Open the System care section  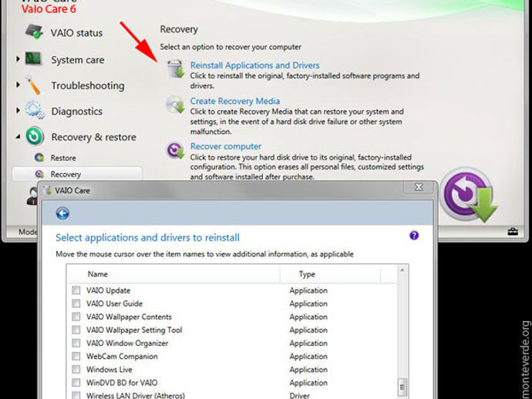[78, 59]
